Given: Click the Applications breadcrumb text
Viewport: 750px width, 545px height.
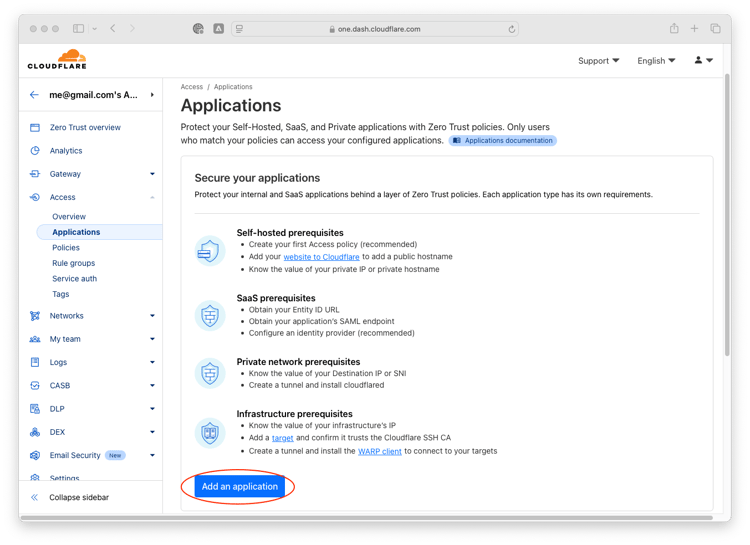Looking at the screenshot, I should pos(233,87).
